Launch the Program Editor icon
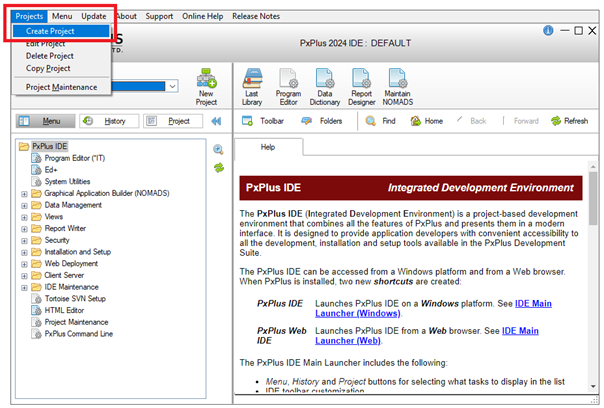 tap(289, 84)
